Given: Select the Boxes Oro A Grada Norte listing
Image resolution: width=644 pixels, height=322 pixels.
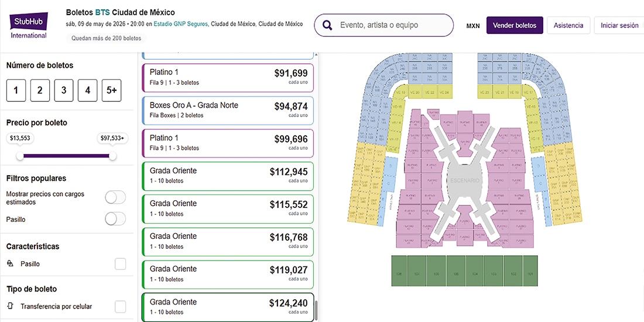Looking at the screenshot, I should click(x=228, y=110).
